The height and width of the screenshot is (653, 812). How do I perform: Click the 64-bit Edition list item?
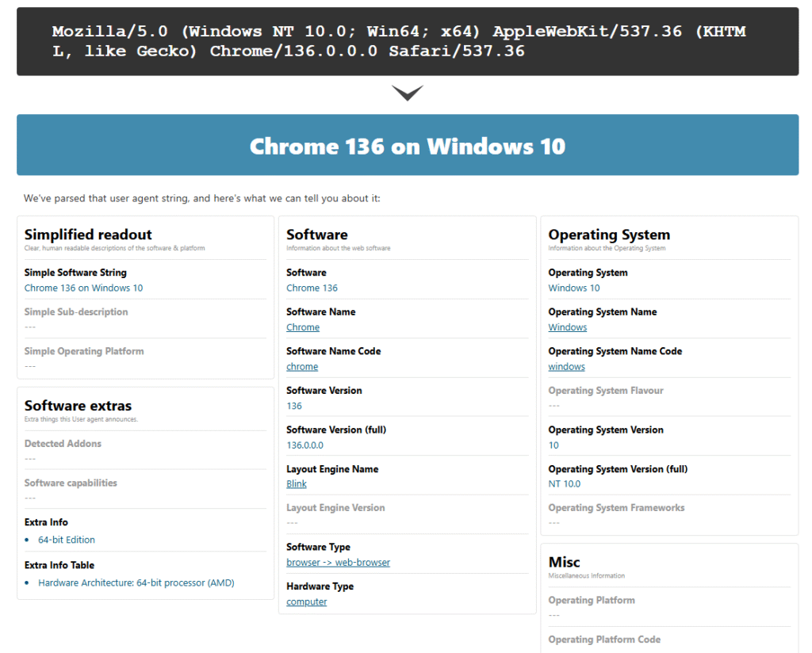67,540
